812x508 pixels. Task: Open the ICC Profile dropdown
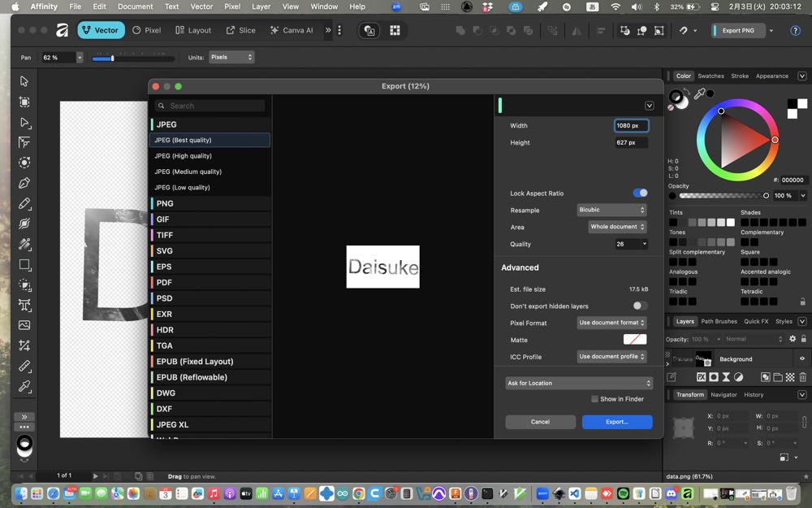[x=611, y=357]
